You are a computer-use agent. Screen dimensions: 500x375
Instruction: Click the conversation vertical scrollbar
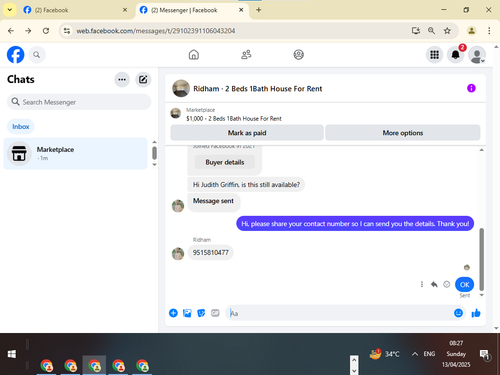click(481, 259)
